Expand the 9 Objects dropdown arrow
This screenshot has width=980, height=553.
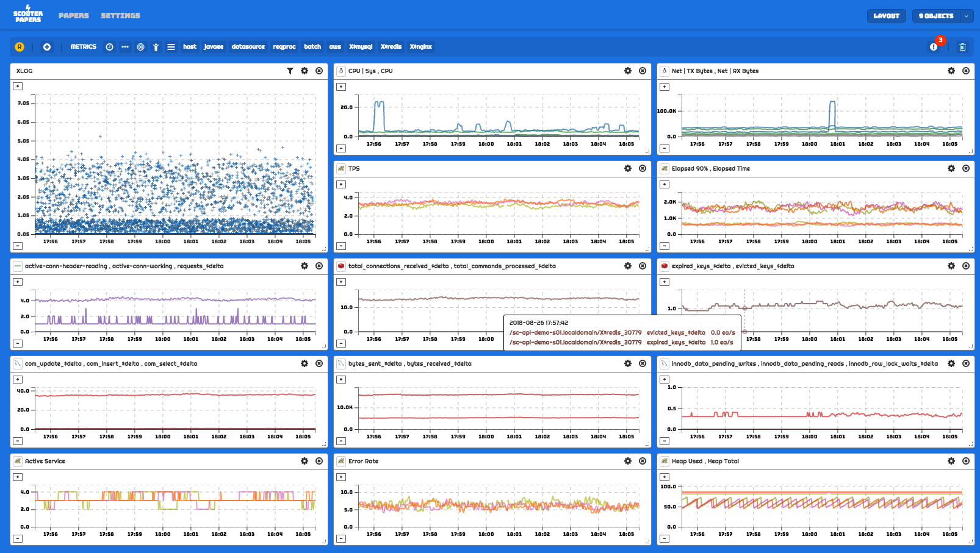967,16
